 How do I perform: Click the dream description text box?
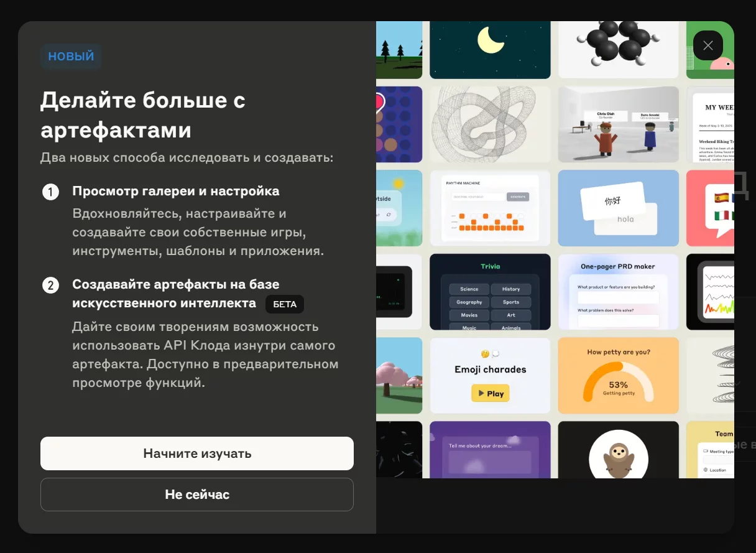490,463
